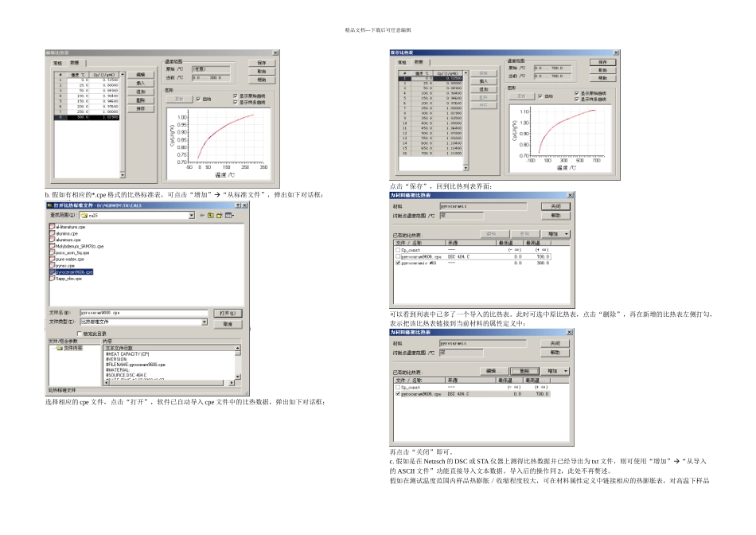756x535 pixels.
Task: Click the #HEAT CAPACITY(CP) preview line
Action: (x=127, y=354)
